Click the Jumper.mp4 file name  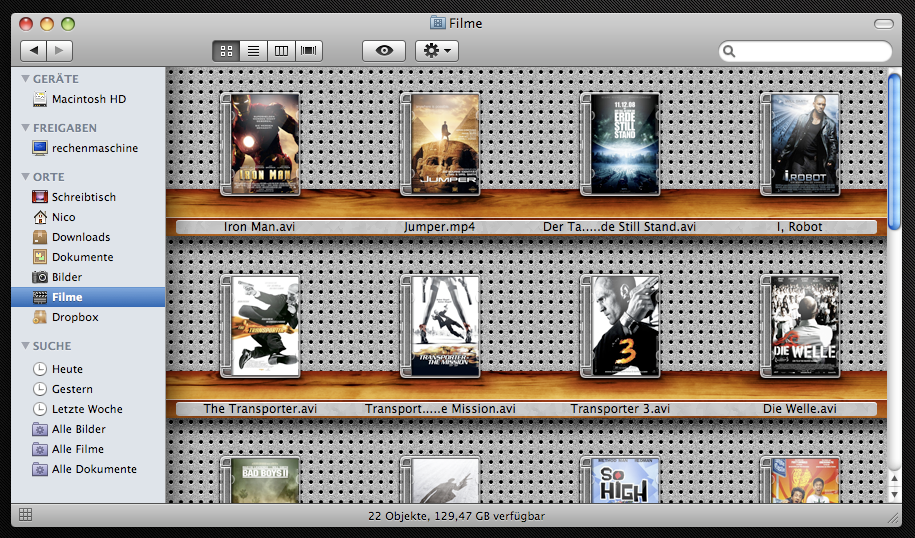[x=439, y=227]
